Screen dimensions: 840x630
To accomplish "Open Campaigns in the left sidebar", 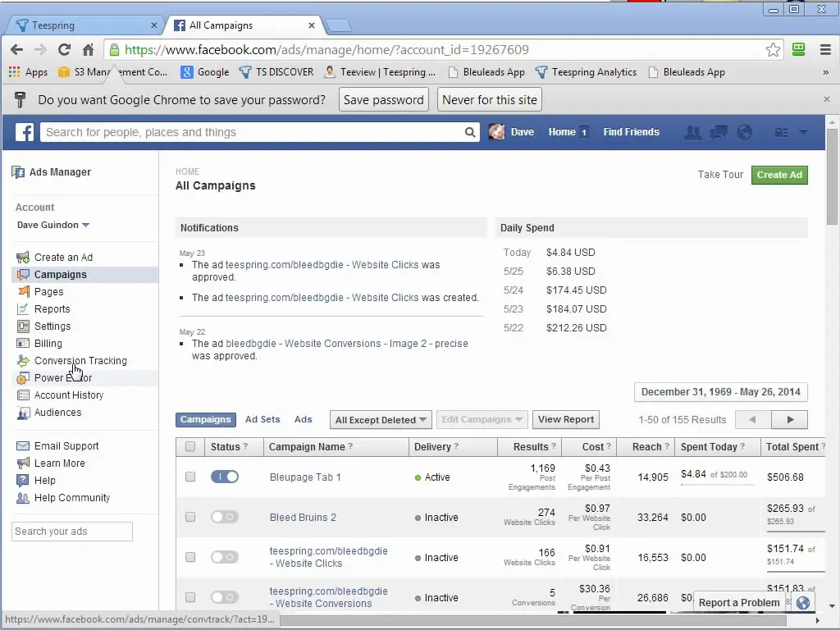I will [84, 274].
